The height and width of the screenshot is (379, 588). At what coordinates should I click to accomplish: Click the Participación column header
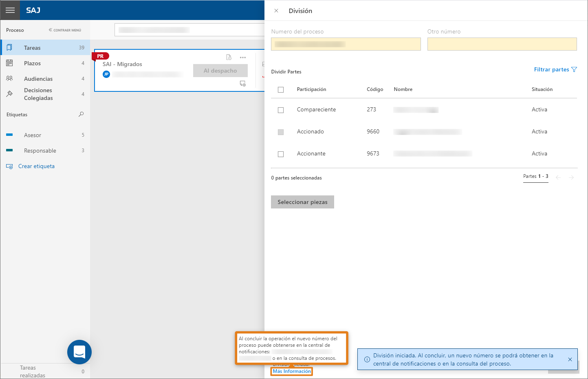click(311, 89)
